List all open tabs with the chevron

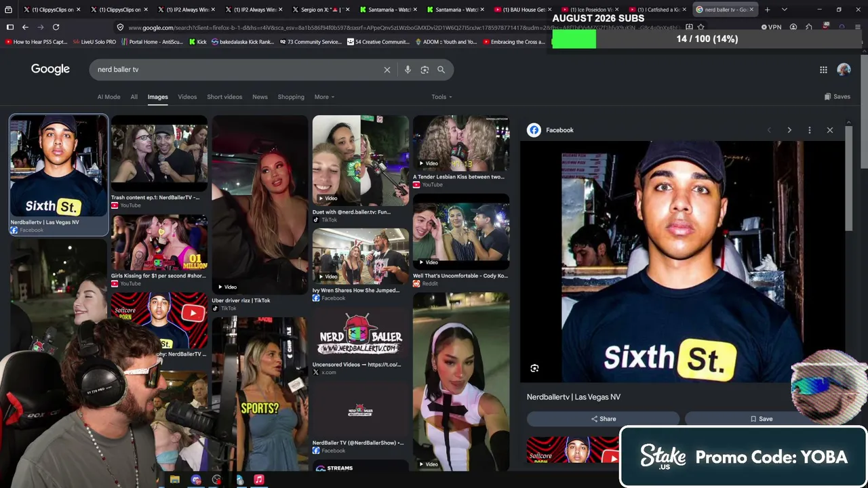pos(785,9)
